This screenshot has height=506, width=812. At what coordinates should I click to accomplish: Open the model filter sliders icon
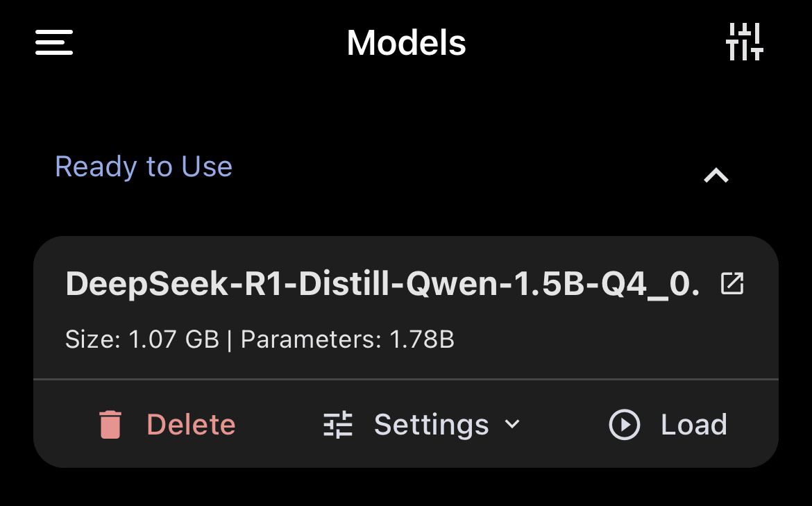pos(744,42)
